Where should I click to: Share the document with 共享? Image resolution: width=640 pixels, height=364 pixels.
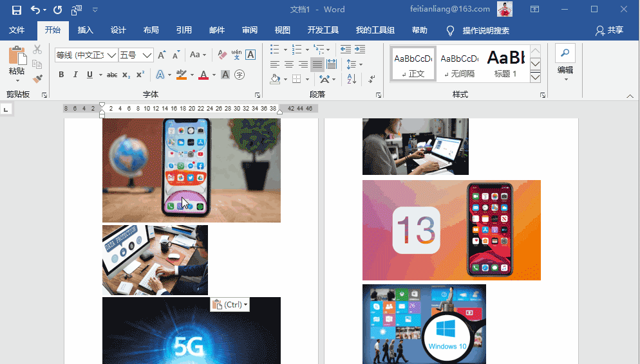(x=609, y=30)
